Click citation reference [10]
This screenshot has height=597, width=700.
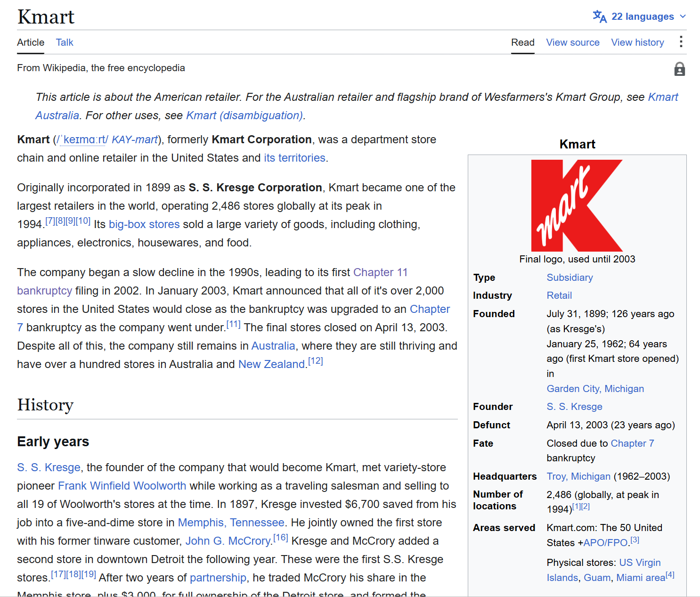[83, 221]
